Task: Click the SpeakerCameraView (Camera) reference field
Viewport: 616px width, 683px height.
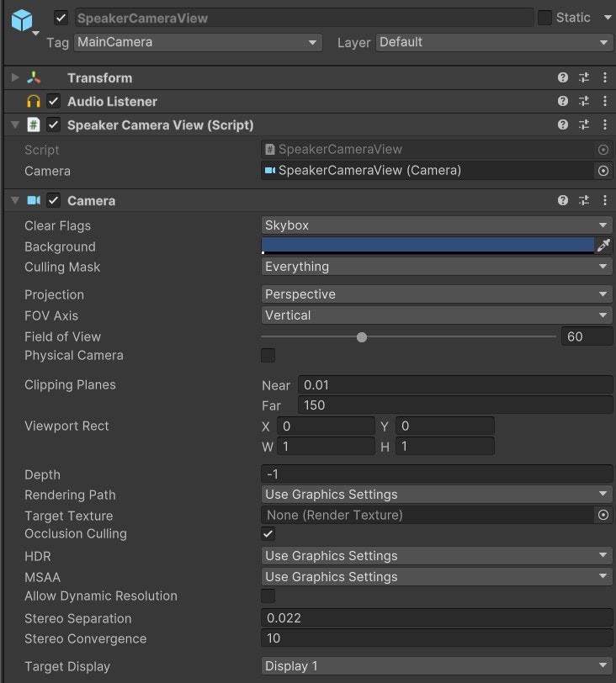Action: [x=427, y=171]
